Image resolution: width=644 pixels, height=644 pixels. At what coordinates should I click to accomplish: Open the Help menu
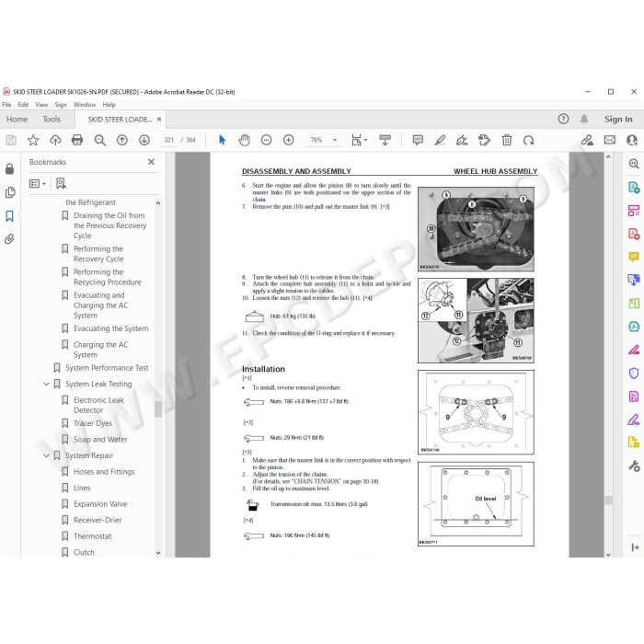109,105
